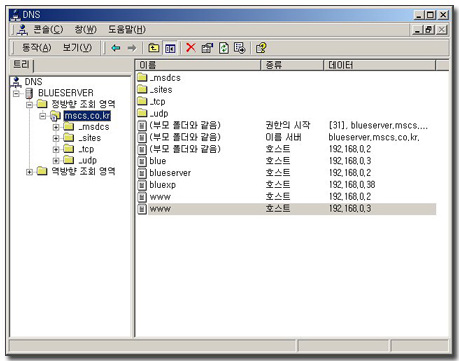The image size is (459, 361).
Task: Click the Export list toolbar icon
Action: [x=240, y=48]
